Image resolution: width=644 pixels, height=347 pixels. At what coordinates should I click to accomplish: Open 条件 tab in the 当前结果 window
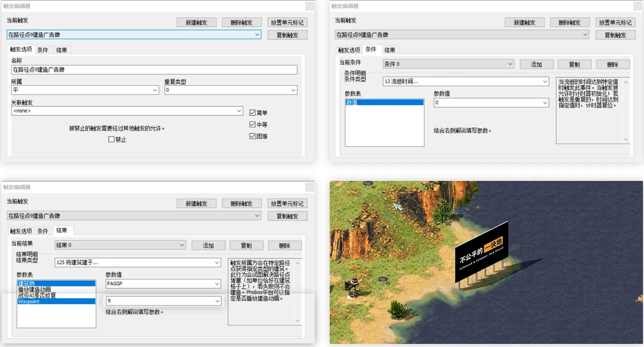click(x=43, y=231)
